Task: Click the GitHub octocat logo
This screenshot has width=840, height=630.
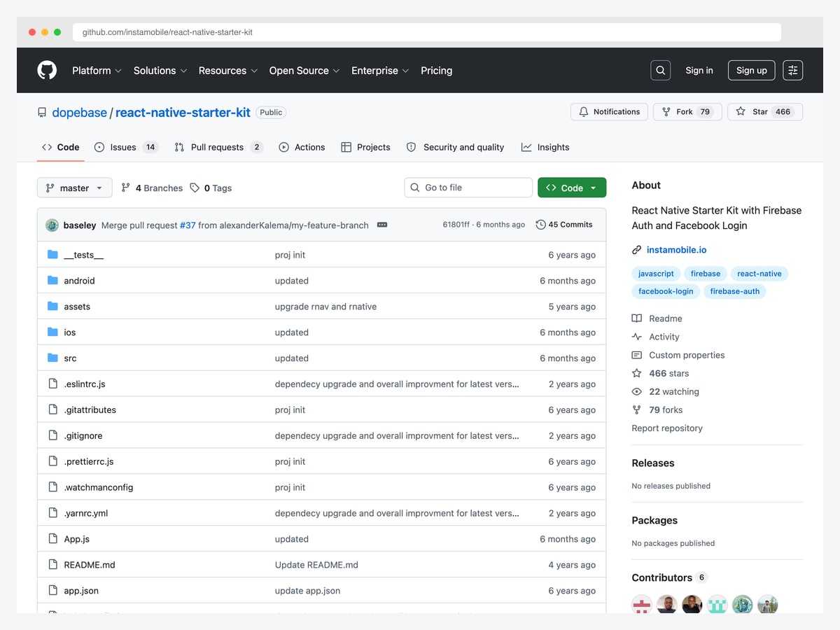Action: (47, 70)
